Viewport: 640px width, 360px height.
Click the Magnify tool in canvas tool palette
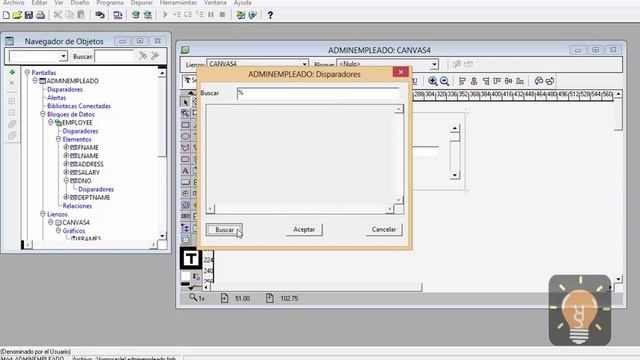185,113
